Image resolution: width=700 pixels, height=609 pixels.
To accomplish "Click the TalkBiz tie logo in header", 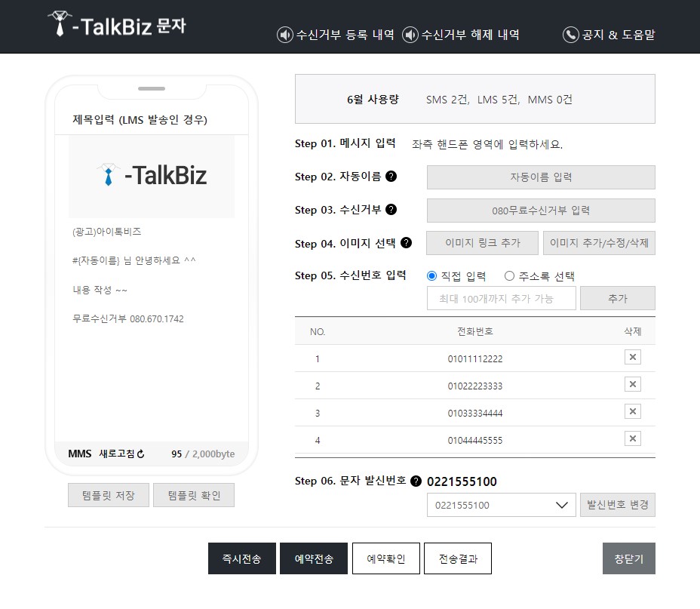I will click(x=60, y=23).
